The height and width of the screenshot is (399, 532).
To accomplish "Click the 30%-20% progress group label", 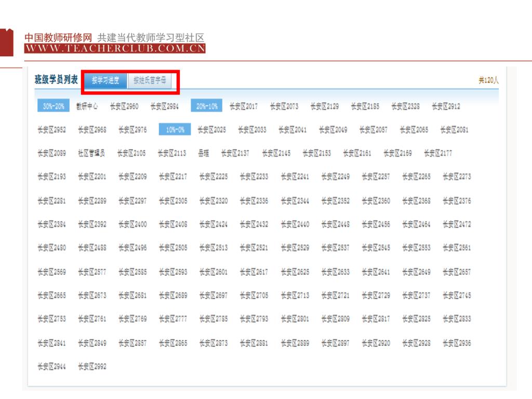I will (x=54, y=106).
